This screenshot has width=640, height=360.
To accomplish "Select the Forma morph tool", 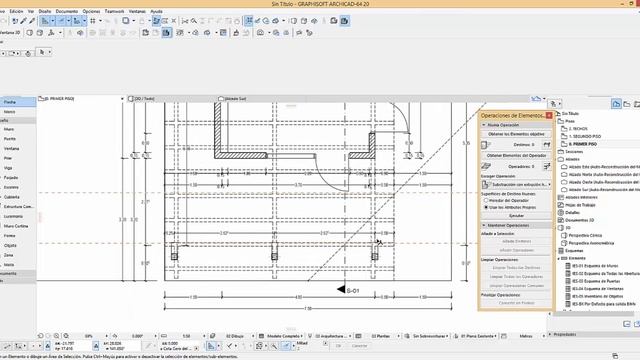I will [x=18, y=236].
